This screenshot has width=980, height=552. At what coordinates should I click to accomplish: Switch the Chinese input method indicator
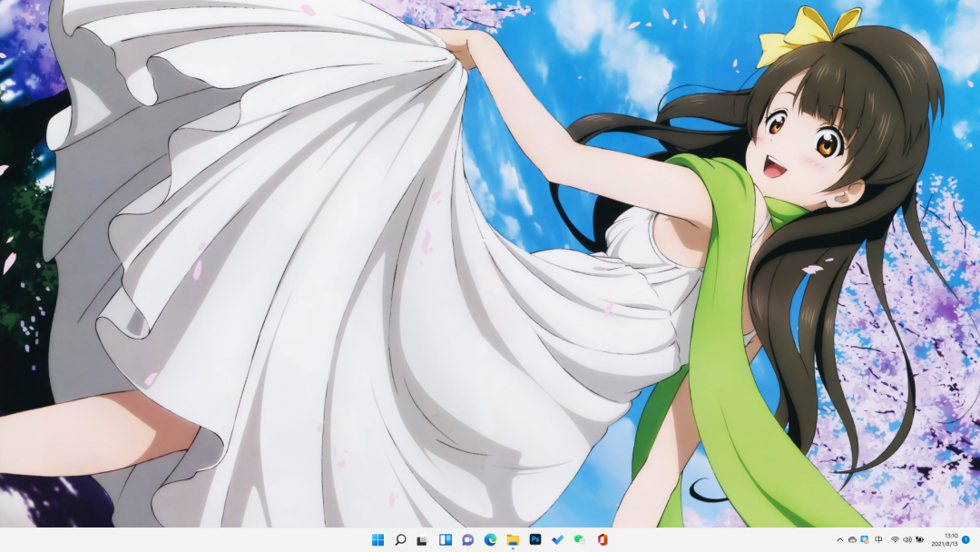[879, 540]
